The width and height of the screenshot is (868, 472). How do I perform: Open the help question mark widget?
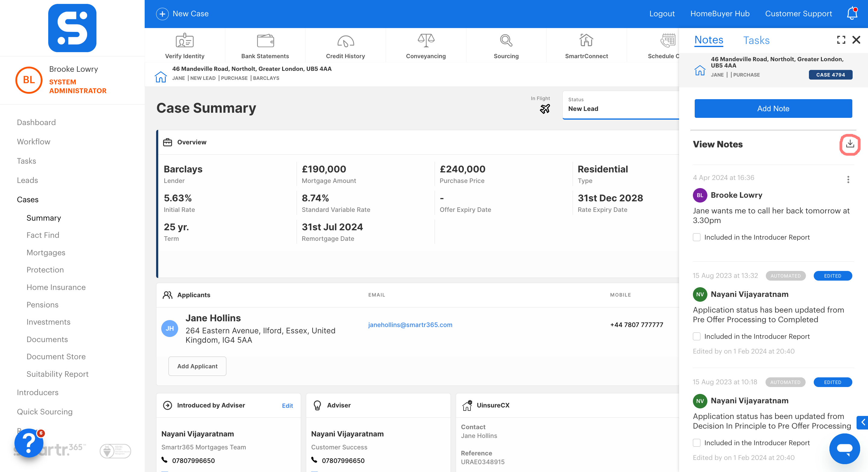(x=29, y=443)
